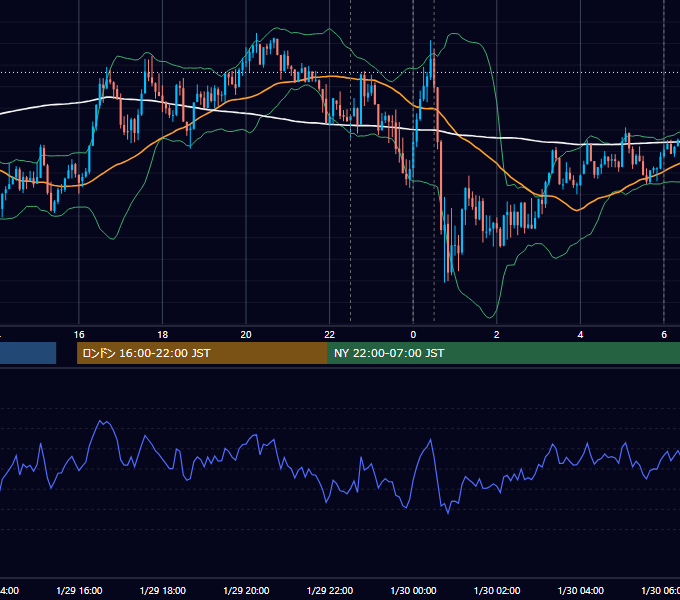The image size is (680, 600).
Task: Click the 20 hour label on upper axis
Action: pyautogui.click(x=246, y=335)
